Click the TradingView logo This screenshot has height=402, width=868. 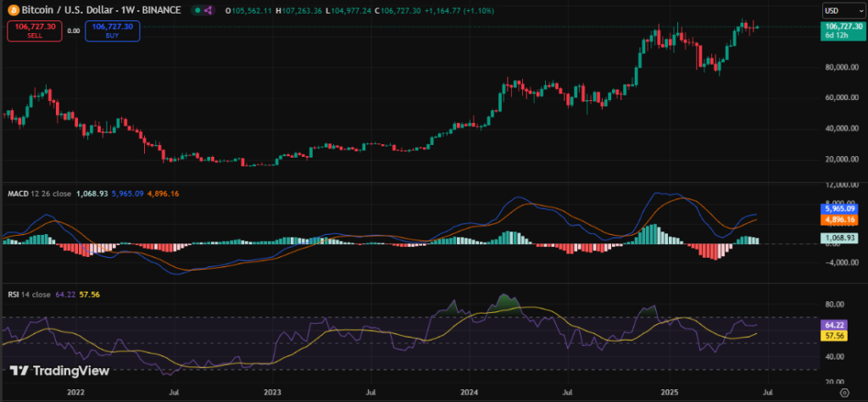click(x=60, y=371)
